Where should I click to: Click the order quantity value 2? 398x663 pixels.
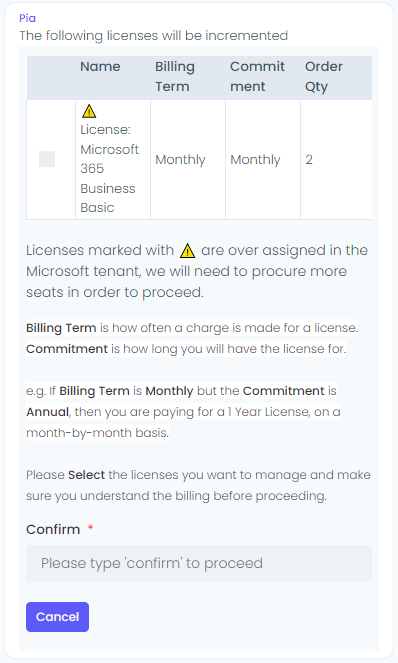(309, 159)
